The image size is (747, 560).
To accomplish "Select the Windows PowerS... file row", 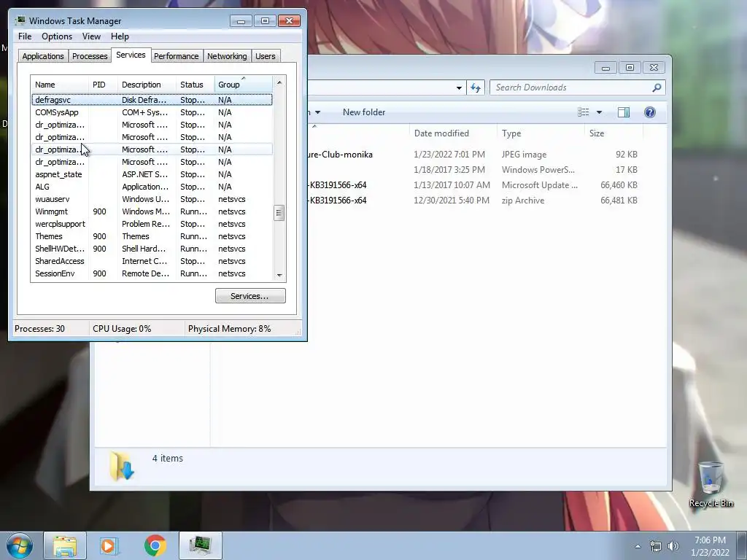I will (473, 169).
